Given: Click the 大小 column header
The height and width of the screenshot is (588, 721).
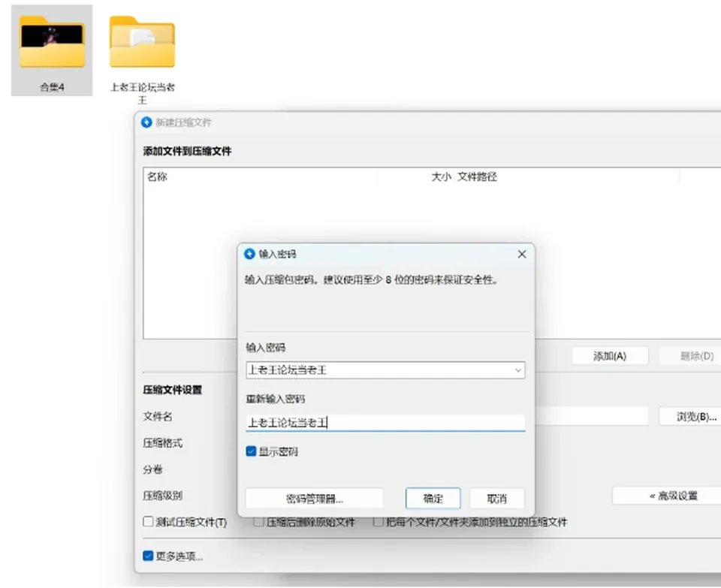Looking at the screenshot, I should pos(441,176).
